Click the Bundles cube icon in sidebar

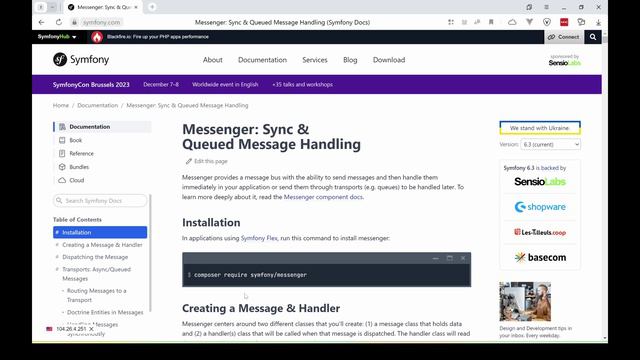62,167
